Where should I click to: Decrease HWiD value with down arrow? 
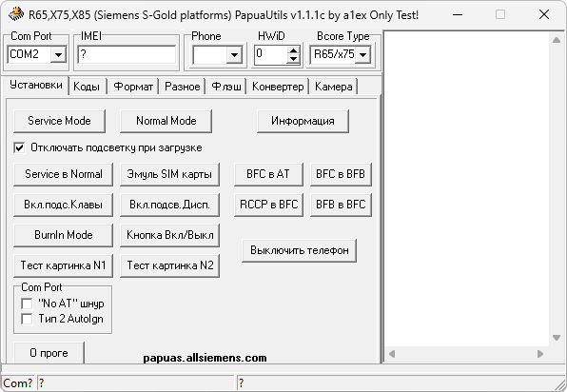(x=294, y=60)
